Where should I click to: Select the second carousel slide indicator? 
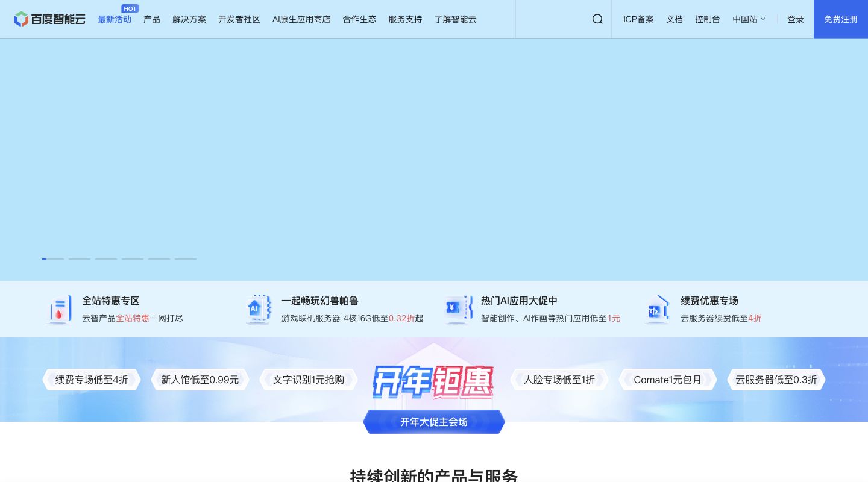tap(80, 259)
